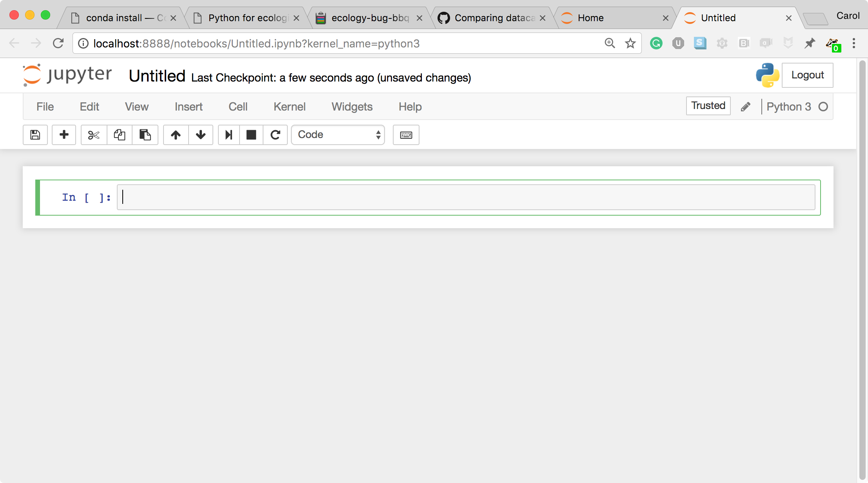Open the Cell menu
The width and height of the screenshot is (868, 483).
pyautogui.click(x=238, y=107)
